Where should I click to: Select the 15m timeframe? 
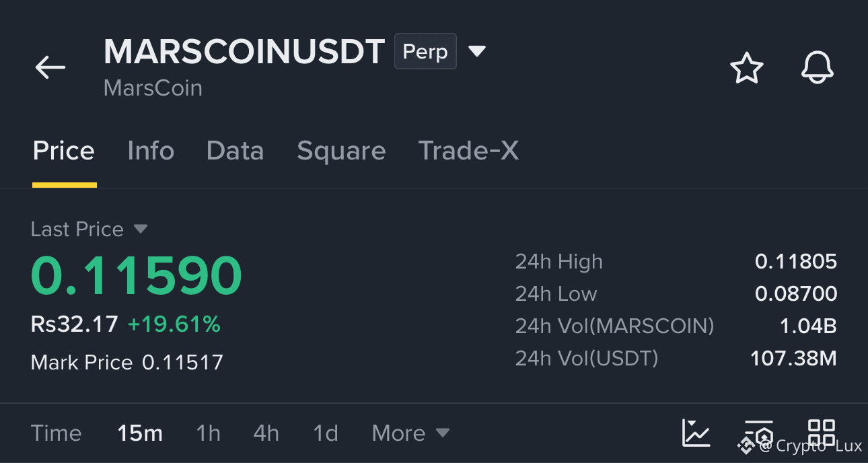[x=140, y=433]
